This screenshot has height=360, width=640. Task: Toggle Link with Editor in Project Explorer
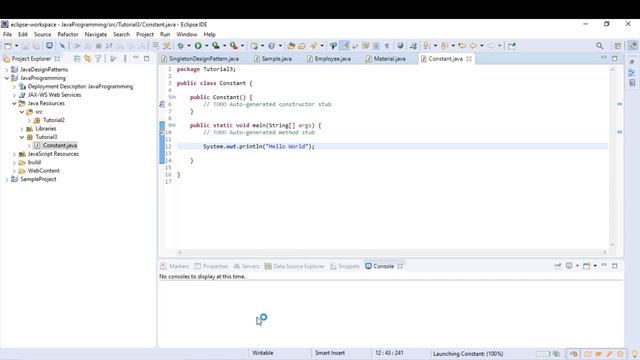coord(87,59)
